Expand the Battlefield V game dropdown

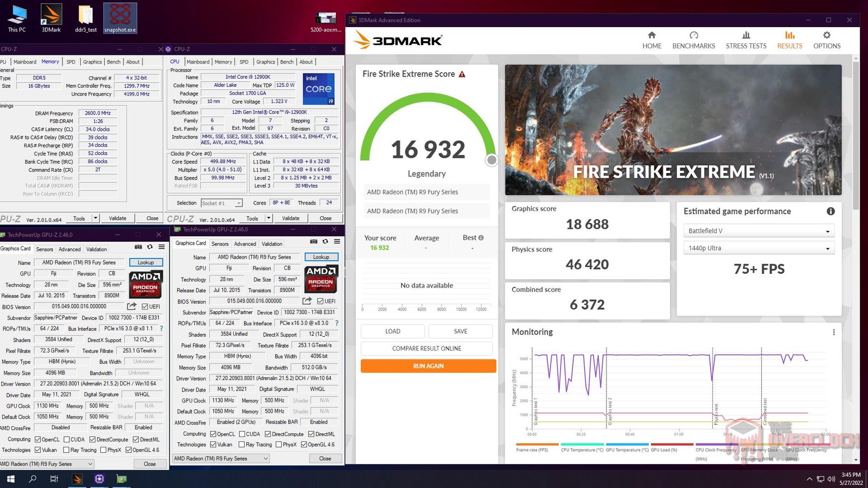[758, 231]
